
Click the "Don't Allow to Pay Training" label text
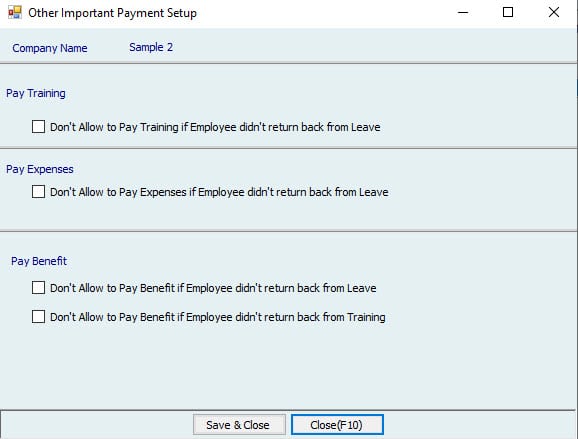(215, 127)
